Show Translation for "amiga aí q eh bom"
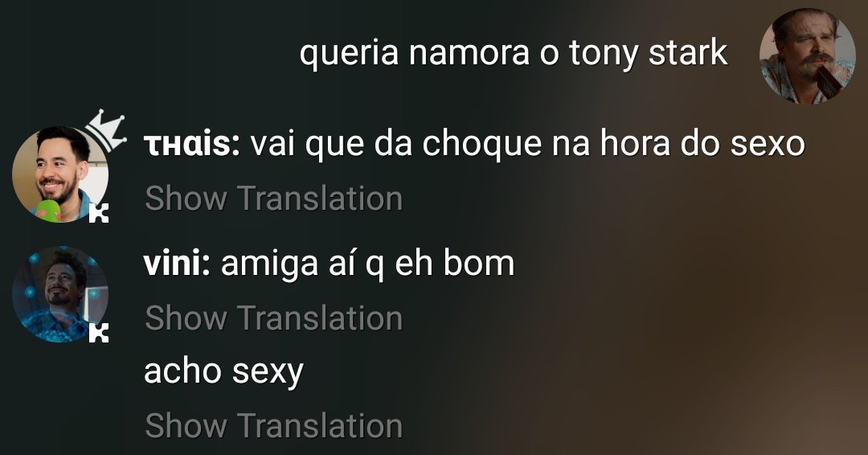Viewport: 868px width, 455px height. [273, 318]
